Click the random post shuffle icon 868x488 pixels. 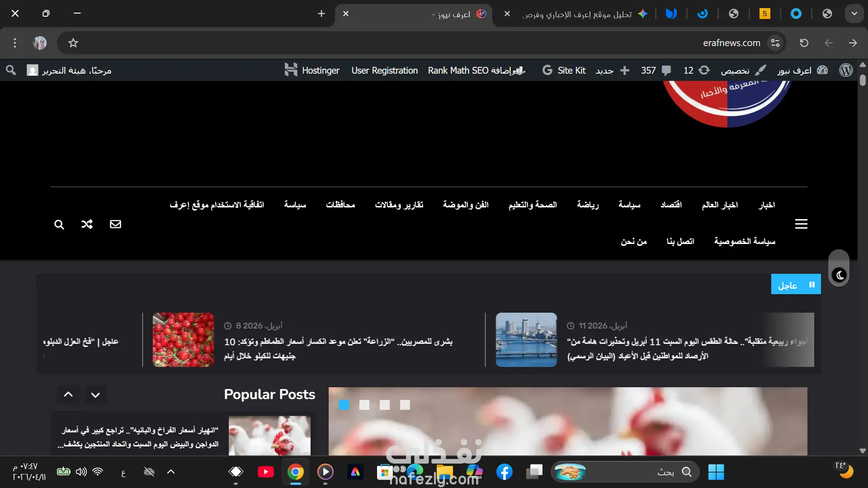point(87,224)
